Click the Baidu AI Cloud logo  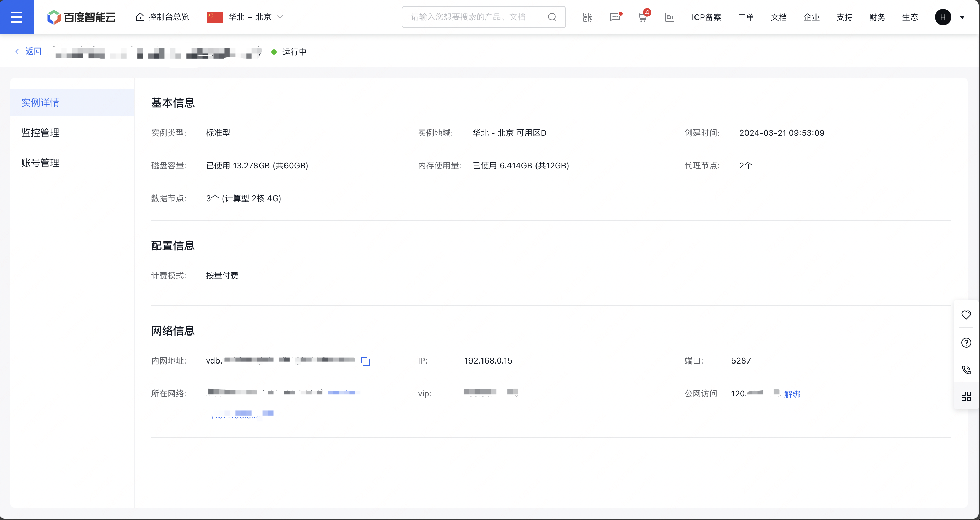(x=81, y=17)
